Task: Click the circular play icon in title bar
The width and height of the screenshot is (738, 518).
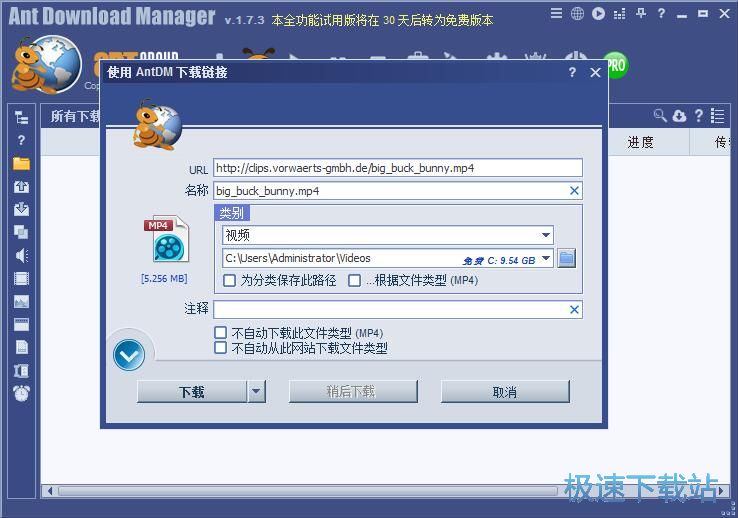Action: 598,14
